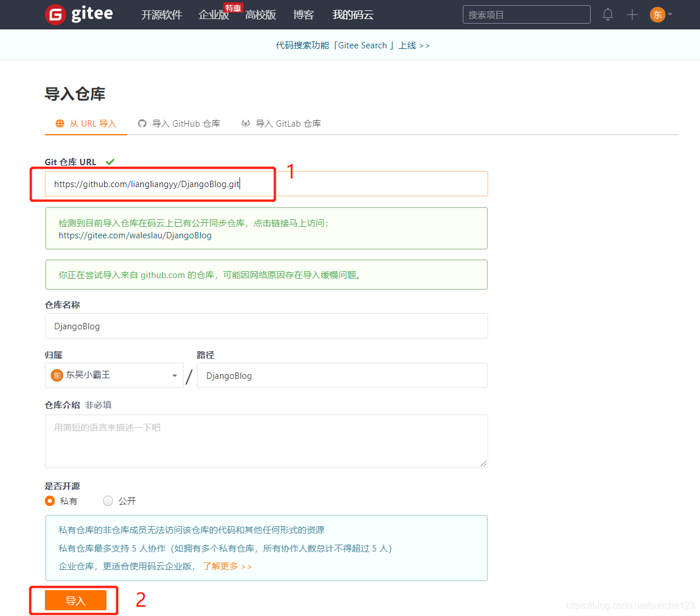Click the textarea resize handle

click(x=484, y=463)
